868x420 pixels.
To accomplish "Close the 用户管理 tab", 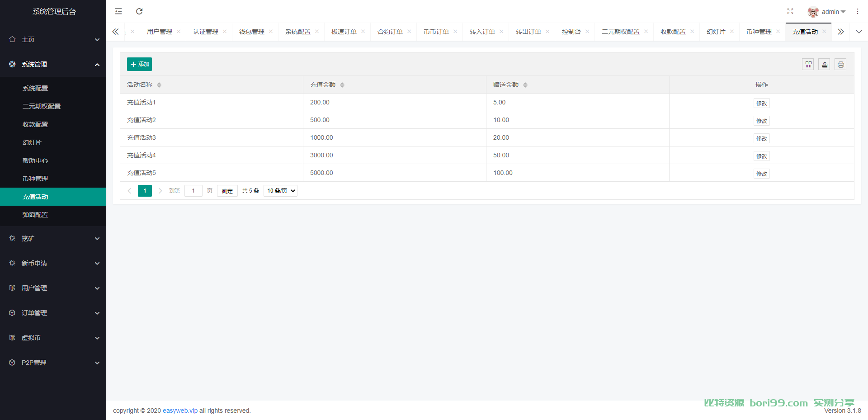I will tap(179, 31).
